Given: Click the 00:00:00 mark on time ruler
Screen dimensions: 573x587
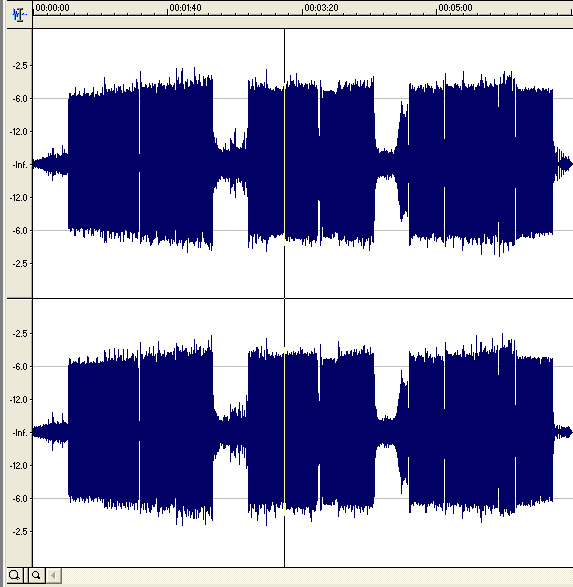Looking at the screenshot, I should [52, 7].
